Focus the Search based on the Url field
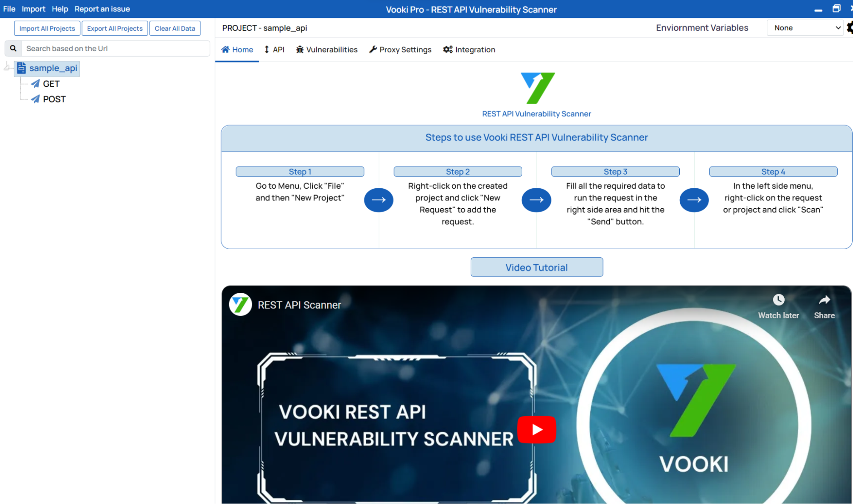Screen dimensions: 853x504 pyautogui.click(x=116, y=48)
